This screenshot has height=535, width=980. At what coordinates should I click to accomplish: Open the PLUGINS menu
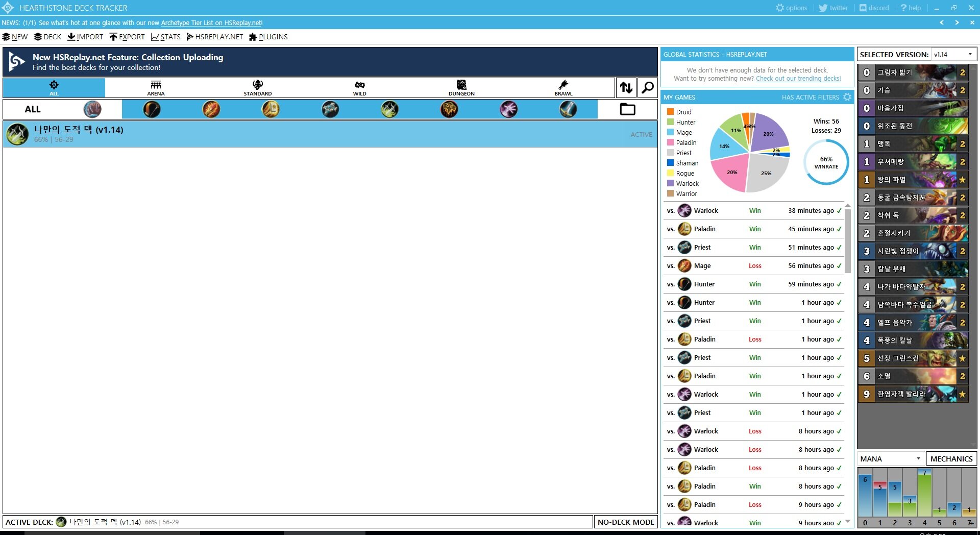268,37
